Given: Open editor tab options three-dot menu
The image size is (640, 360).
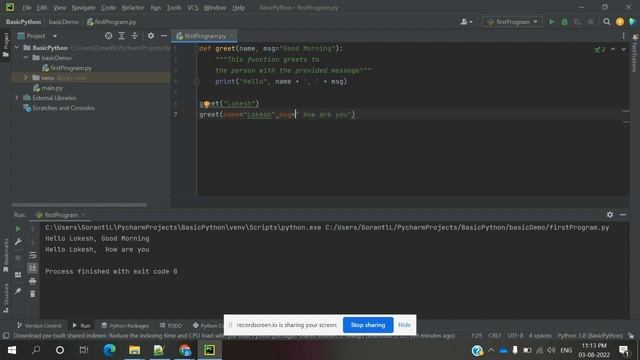Looking at the screenshot, I should (623, 36).
